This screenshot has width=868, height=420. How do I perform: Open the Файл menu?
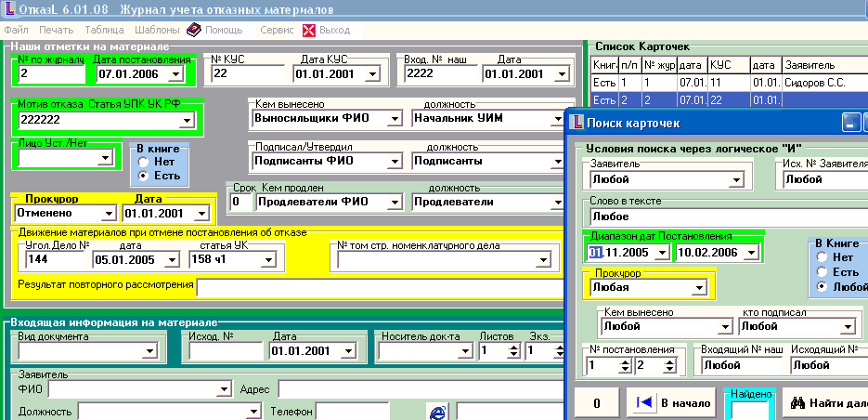coord(16,30)
